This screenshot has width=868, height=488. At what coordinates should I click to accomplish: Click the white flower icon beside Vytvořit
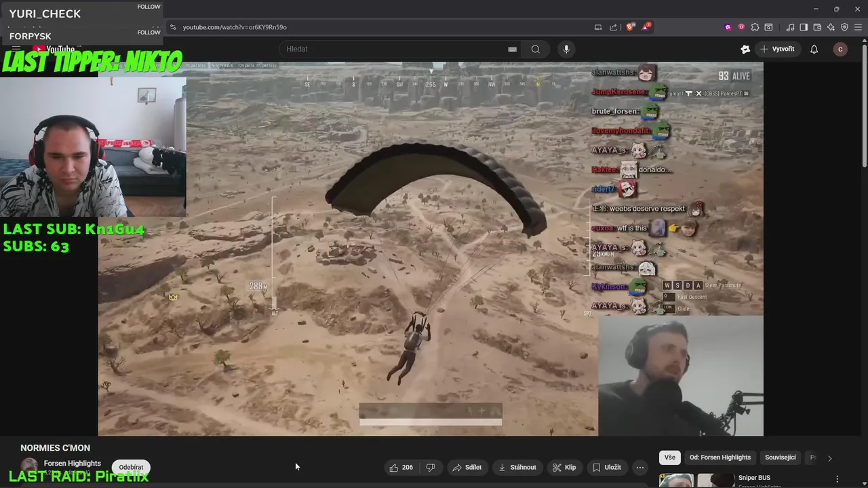(x=745, y=49)
